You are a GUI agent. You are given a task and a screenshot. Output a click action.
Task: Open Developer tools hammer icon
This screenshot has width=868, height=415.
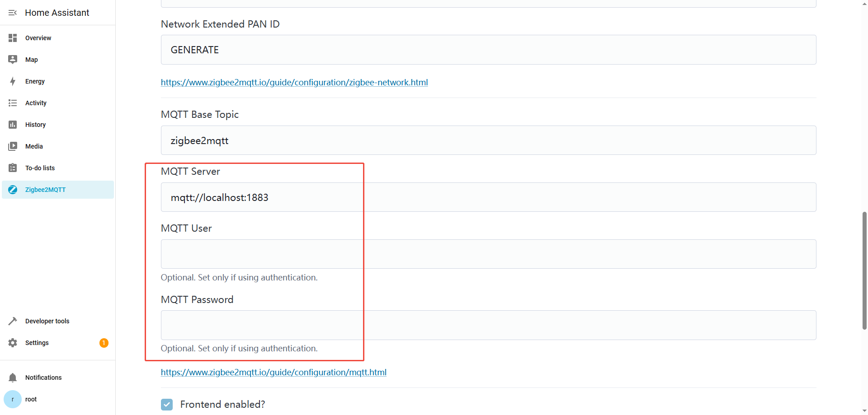click(x=13, y=321)
